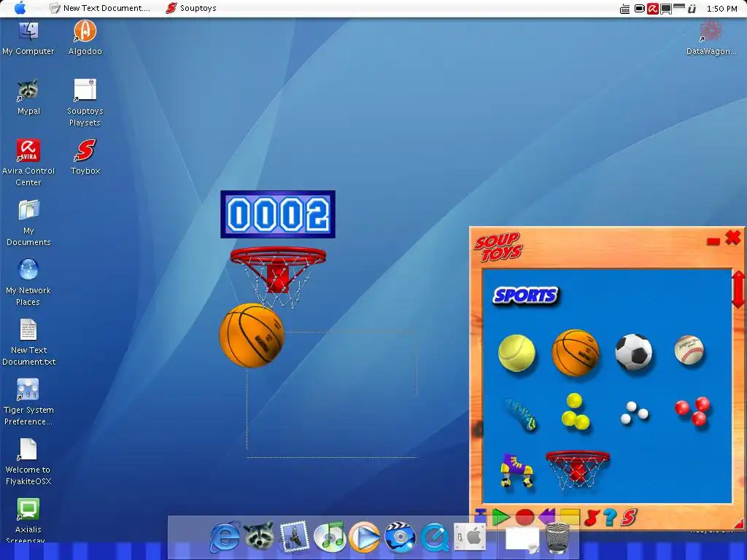
Task: Open the trash can in the dock
Action: (x=557, y=538)
